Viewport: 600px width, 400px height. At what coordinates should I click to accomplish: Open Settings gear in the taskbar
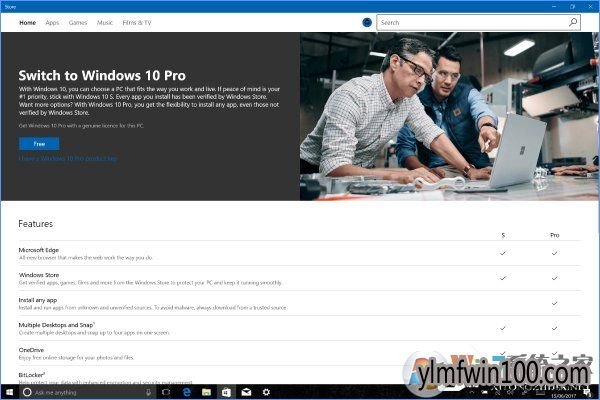tap(266, 392)
